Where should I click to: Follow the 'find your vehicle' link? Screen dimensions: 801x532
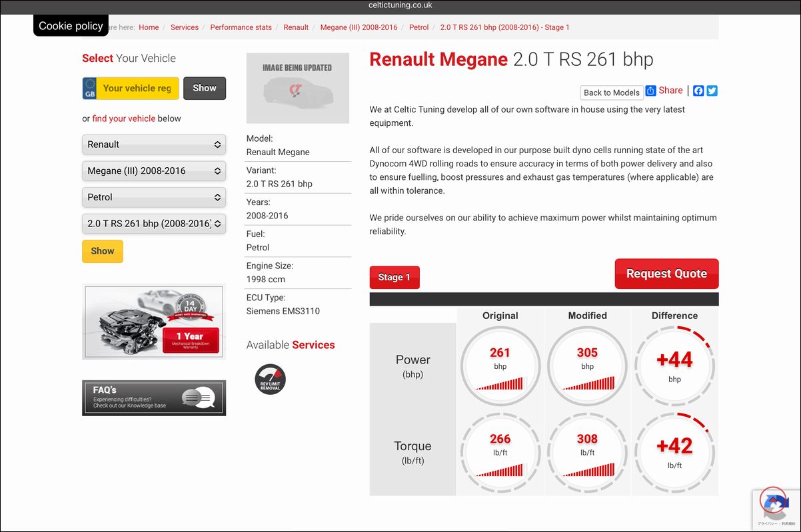pyautogui.click(x=124, y=119)
